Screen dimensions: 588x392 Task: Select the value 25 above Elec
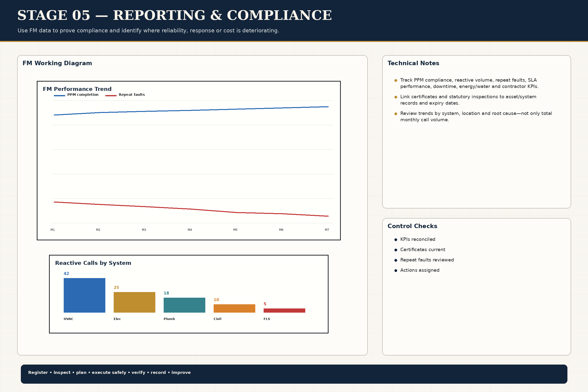point(116,288)
